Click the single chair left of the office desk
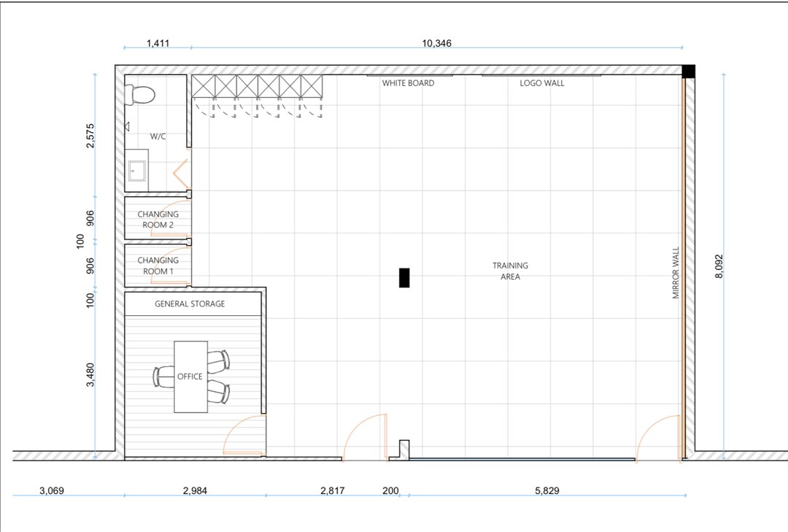The width and height of the screenshot is (788, 532). [163, 377]
